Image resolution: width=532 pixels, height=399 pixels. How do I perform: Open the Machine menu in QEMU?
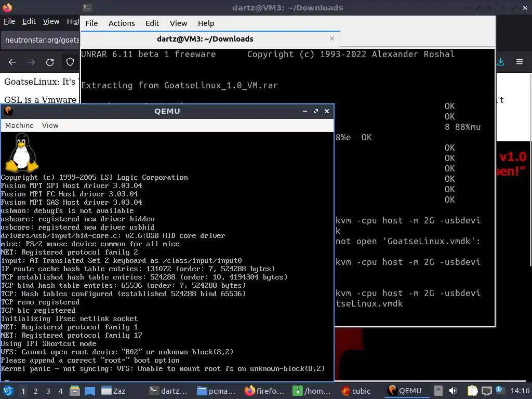tap(19, 125)
